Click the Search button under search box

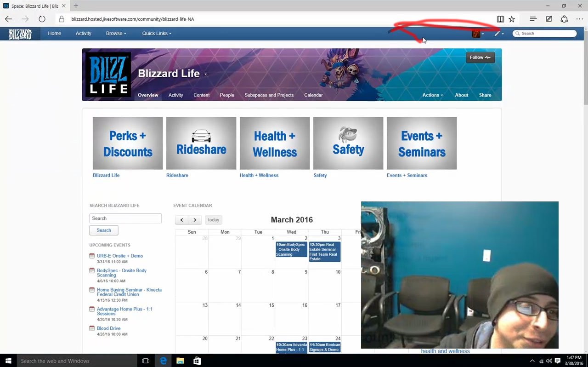(104, 230)
